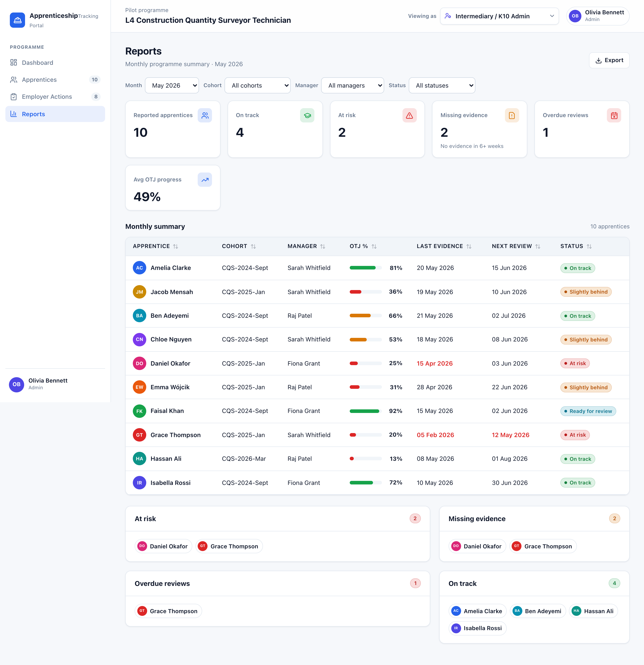Open Employer Actions in the sidebar

pos(55,97)
